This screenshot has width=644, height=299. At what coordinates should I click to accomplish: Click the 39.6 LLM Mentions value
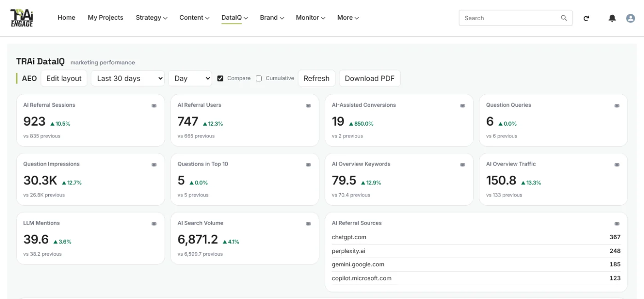[36, 239]
